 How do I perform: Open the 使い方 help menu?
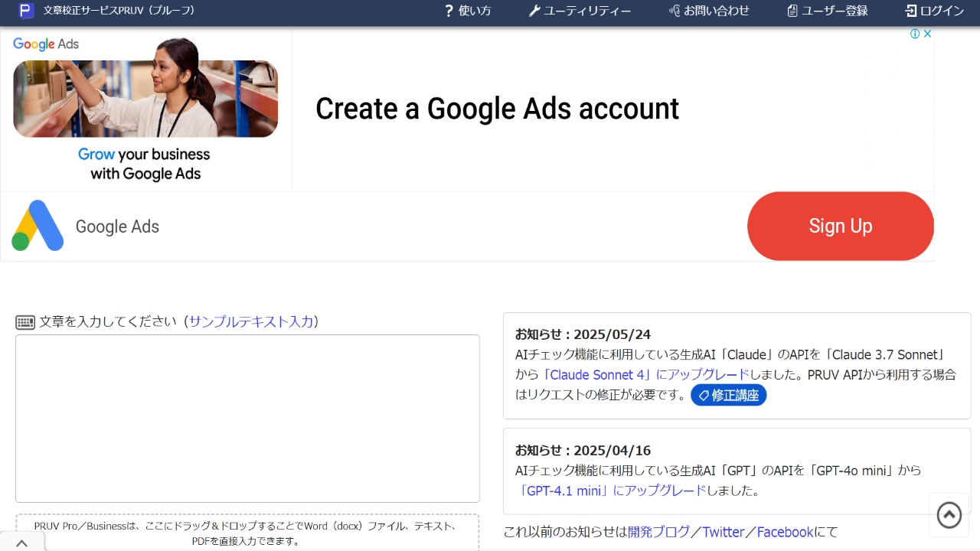click(x=468, y=11)
